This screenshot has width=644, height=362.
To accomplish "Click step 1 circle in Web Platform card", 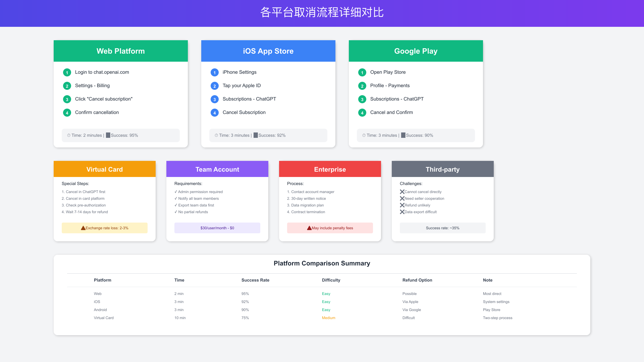I will (67, 72).
